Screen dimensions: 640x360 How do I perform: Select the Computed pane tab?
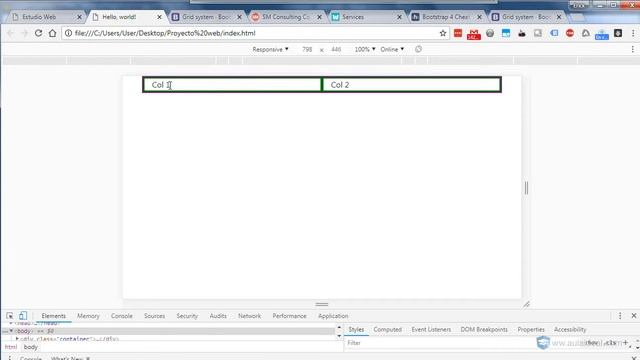[387, 329]
